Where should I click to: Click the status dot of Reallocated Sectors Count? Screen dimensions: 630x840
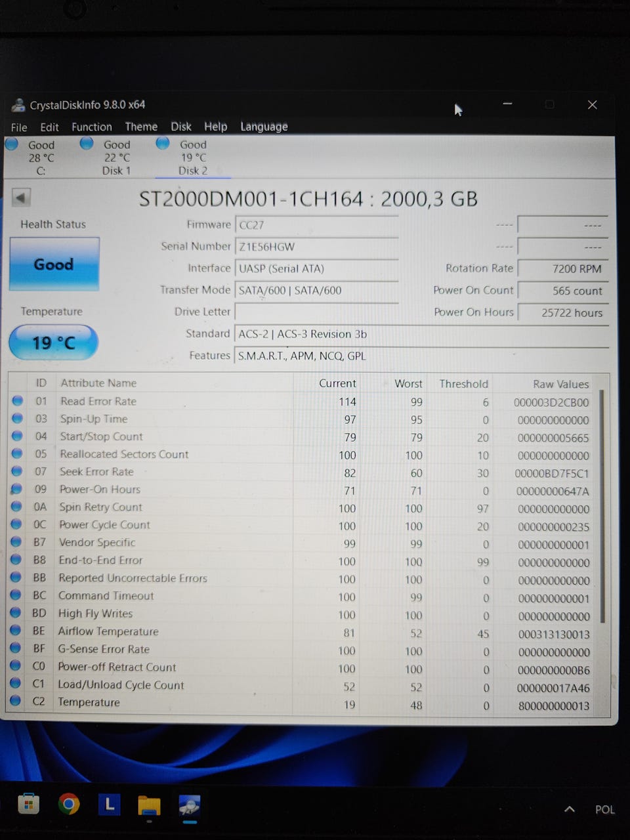18,454
